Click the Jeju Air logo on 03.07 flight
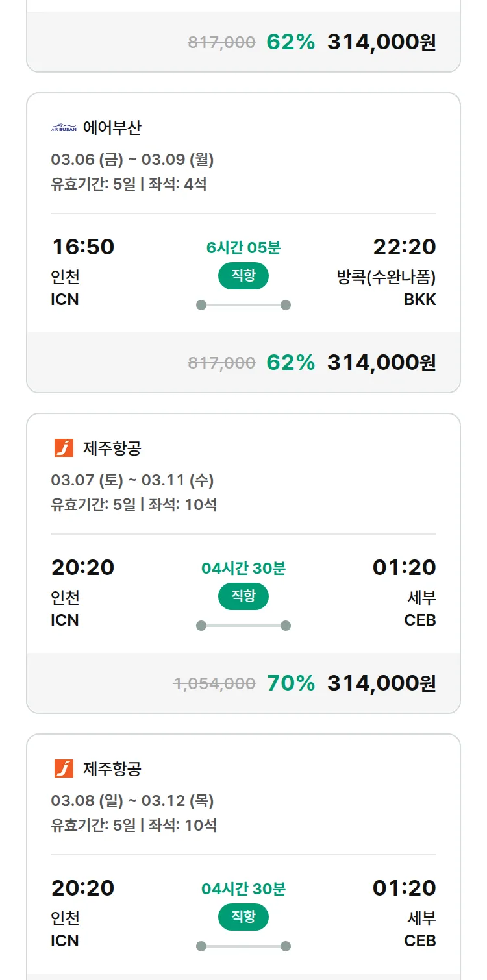This screenshot has height=980, width=487. click(x=64, y=448)
